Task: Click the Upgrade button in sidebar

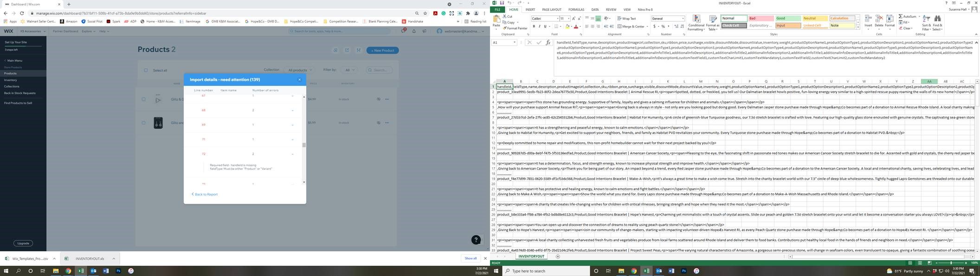Action: (x=23, y=243)
